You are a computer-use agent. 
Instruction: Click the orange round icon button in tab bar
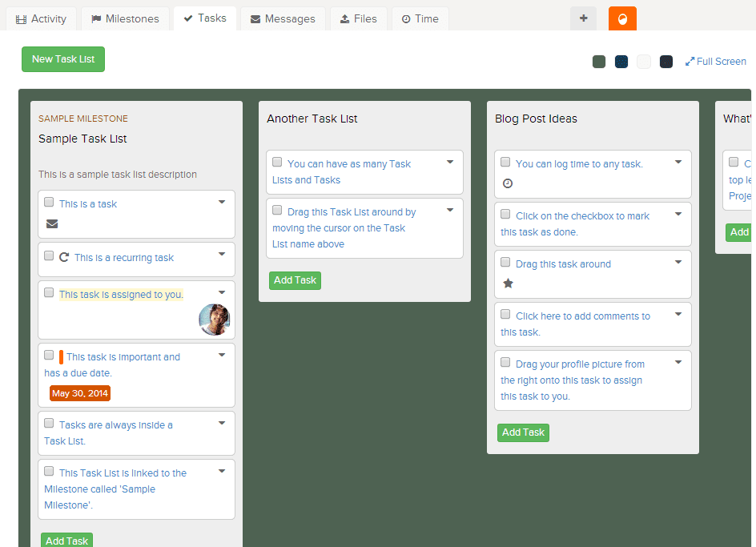(622, 19)
